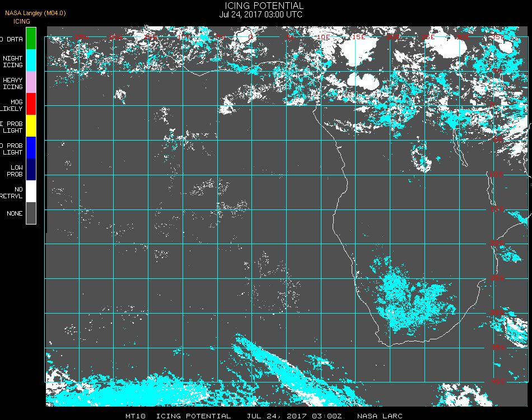Image resolution: width=532 pixels, height=420 pixels.
Task: Click the 'NASA LARC' footer text
Action: pos(380,416)
